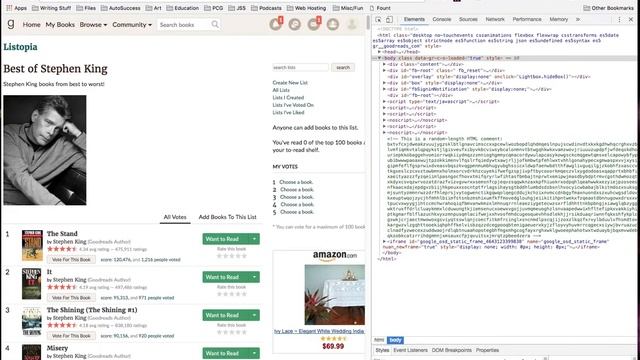Screen dimensions: 640x360
Task: Toggle DevTools device toolbar icon
Action: tap(389, 20)
